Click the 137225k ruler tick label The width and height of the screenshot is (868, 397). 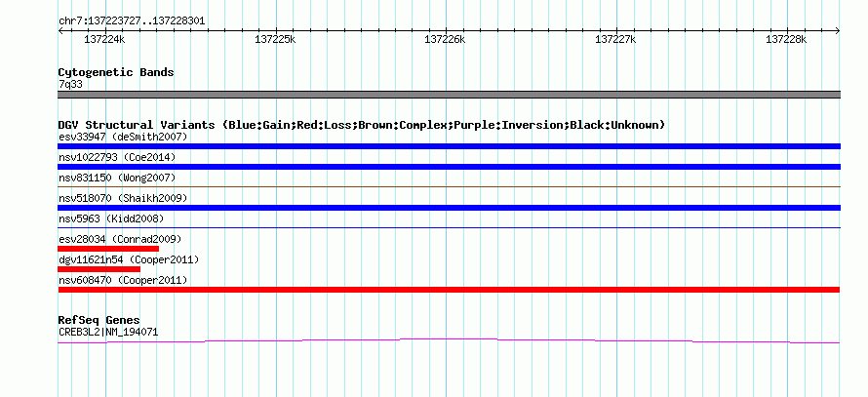[275, 39]
